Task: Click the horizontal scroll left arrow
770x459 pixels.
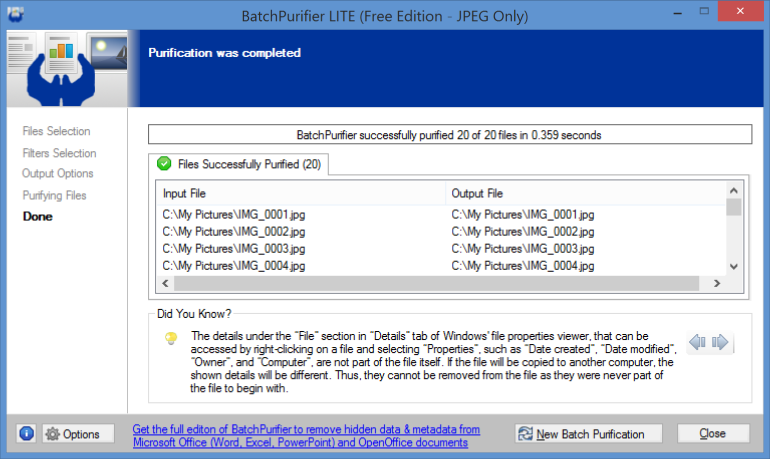Action: pyautogui.click(x=165, y=283)
